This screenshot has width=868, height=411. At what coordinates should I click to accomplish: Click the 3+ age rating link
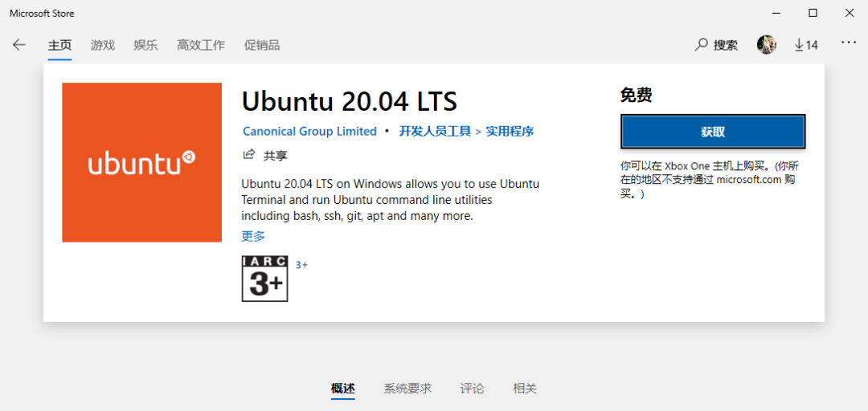(x=301, y=265)
